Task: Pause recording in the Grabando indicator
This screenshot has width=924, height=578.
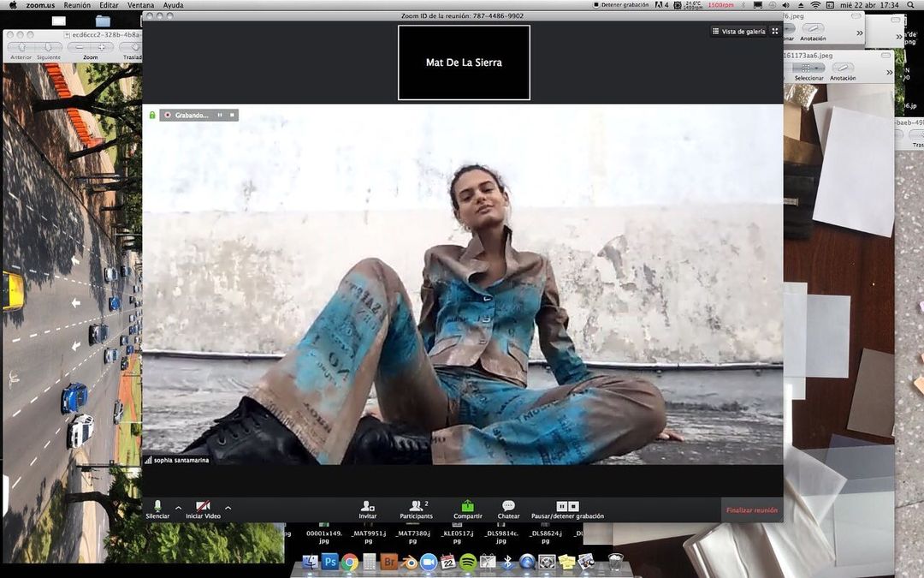Action: click(220, 115)
